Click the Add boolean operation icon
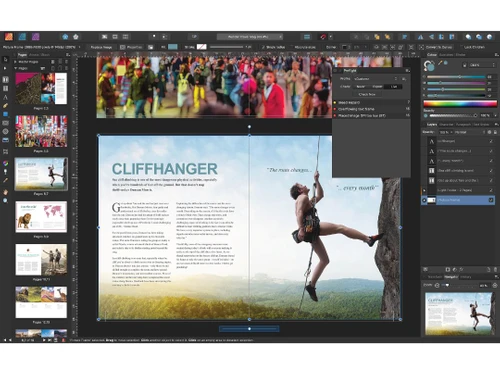 coord(468,37)
